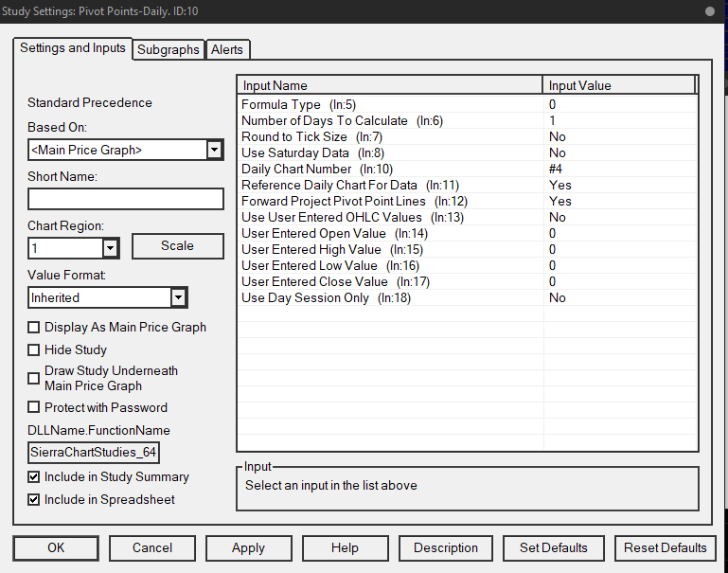Image resolution: width=728 pixels, height=573 pixels.
Task: Select the Settings and Inputs tab
Action: pos(73,48)
